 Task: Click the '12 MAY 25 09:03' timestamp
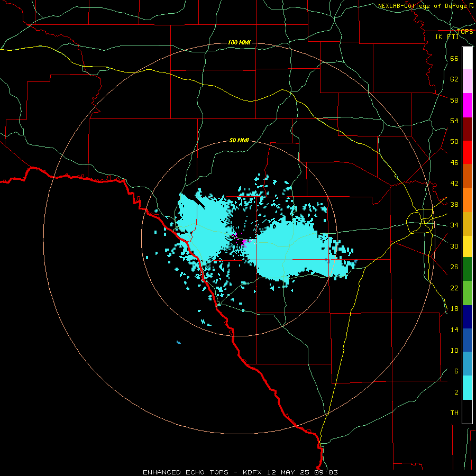coord(303,472)
